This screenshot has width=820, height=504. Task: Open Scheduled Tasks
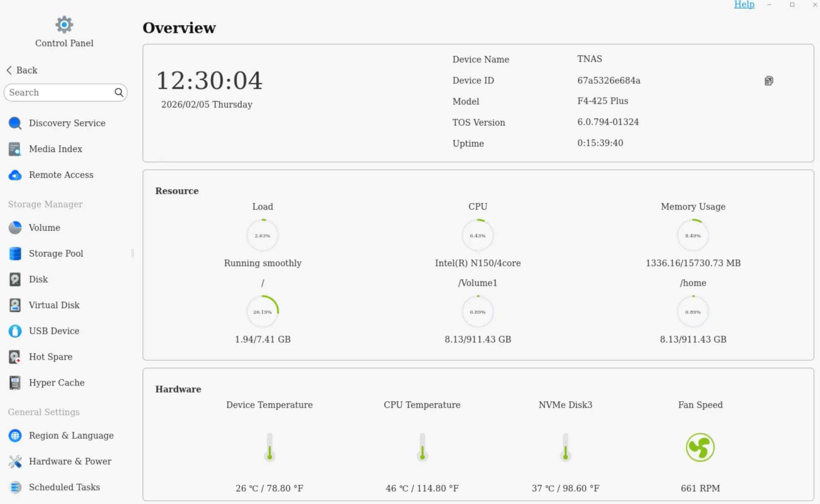click(64, 487)
